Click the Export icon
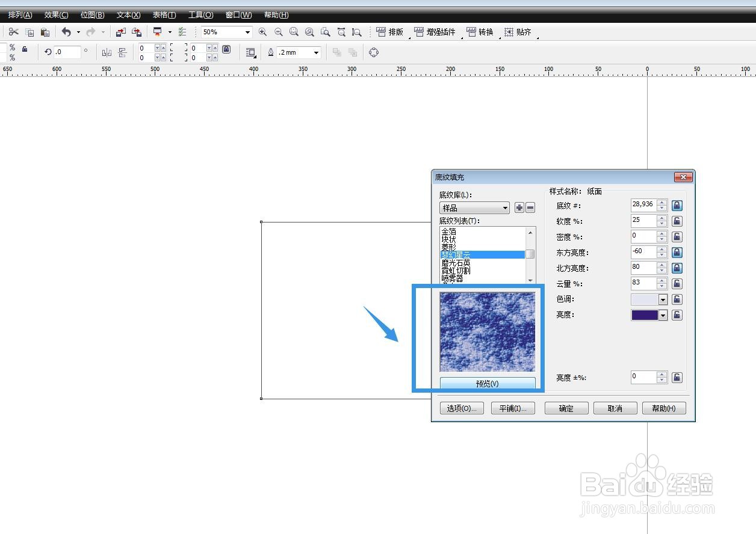 click(137, 32)
